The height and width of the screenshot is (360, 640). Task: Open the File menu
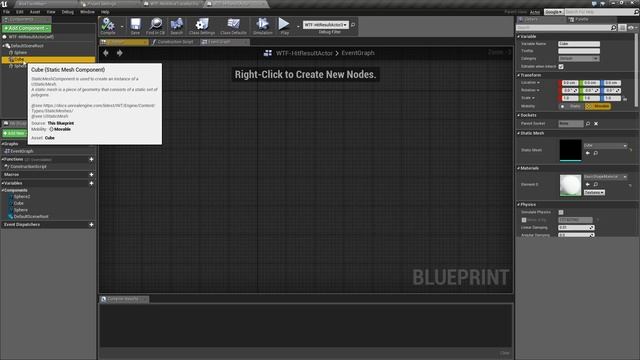(x=6, y=12)
